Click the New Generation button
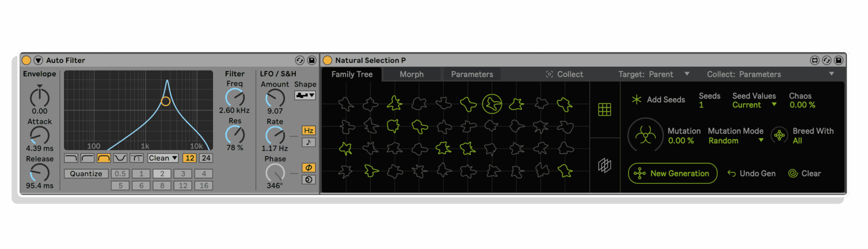Screen dimensions: 868x249 pos(672,173)
